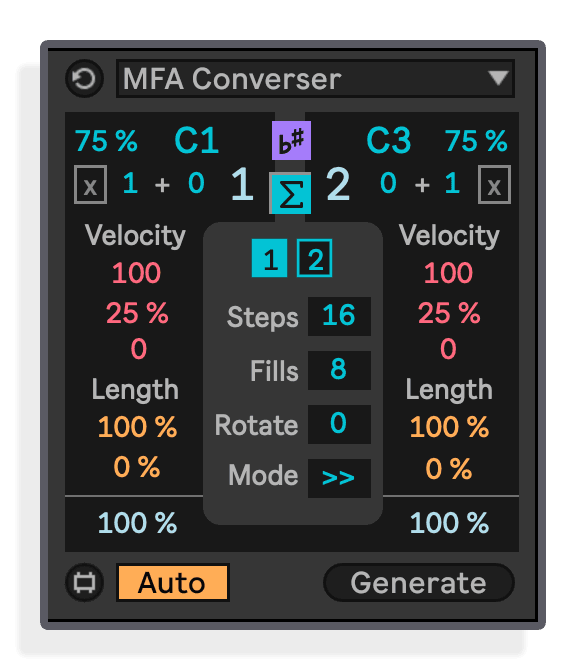Click the right 0 before the plus
The image size is (586, 670).
point(388,183)
